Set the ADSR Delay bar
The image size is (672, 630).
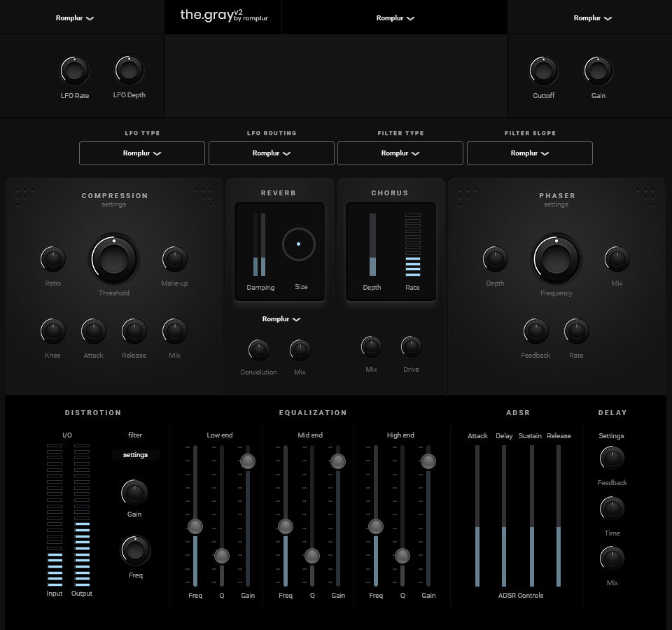tap(504, 516)
